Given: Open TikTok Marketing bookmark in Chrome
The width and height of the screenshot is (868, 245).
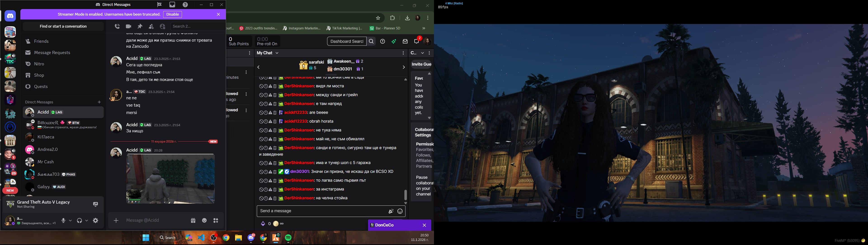Looking at the screenshot, I should click(344, 28).
